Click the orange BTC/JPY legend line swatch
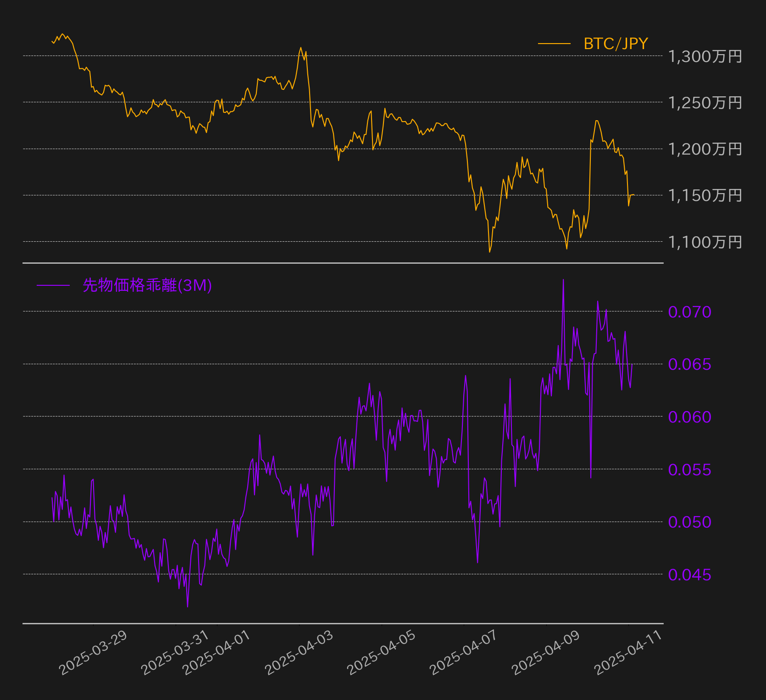The image size is (766, 700). click(554, 44)
